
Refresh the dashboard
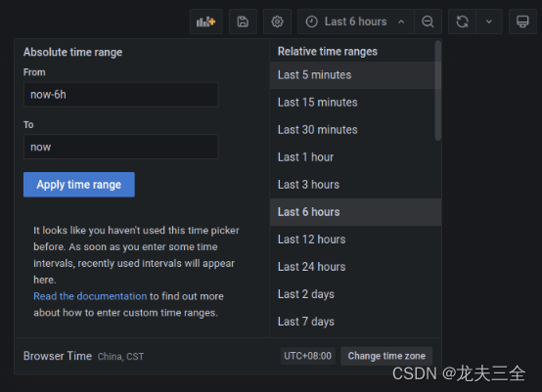click(462, 22)
